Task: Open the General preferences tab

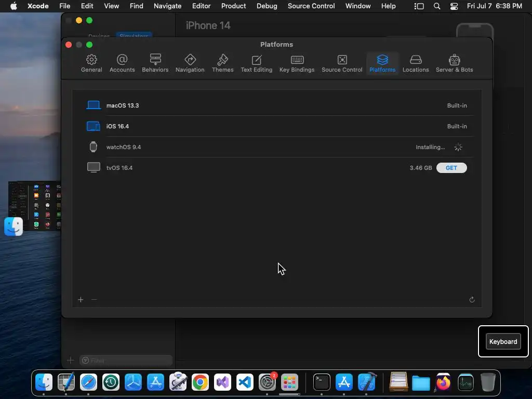Action: (x=91, y=63)
